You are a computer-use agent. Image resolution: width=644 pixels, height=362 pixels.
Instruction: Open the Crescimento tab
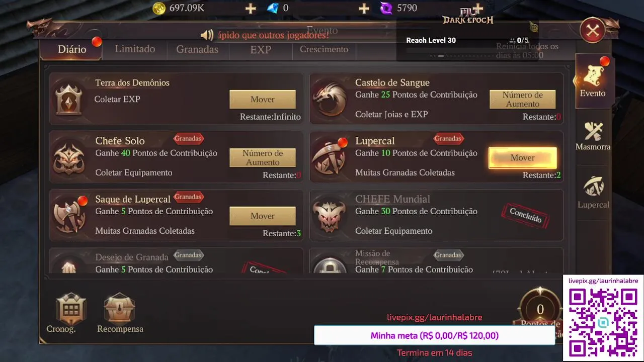pos(324,49)
